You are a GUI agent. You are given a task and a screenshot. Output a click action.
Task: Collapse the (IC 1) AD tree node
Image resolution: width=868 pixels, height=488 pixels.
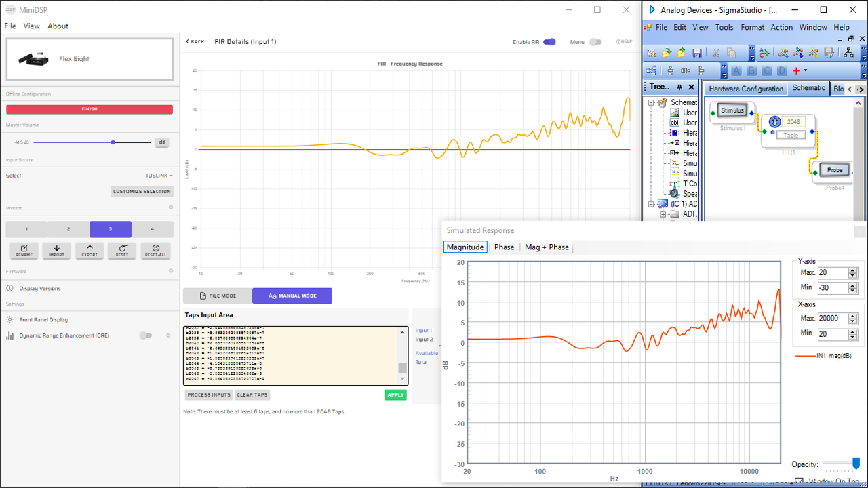point(652,204)
